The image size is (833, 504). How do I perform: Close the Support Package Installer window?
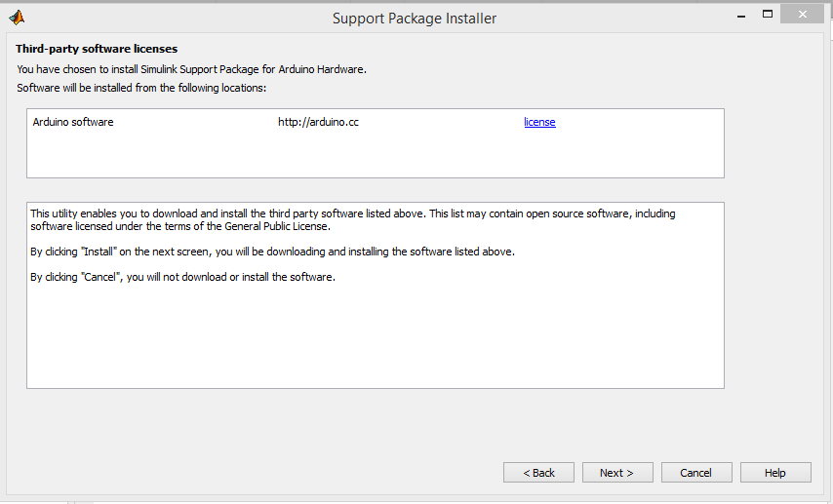802,15
